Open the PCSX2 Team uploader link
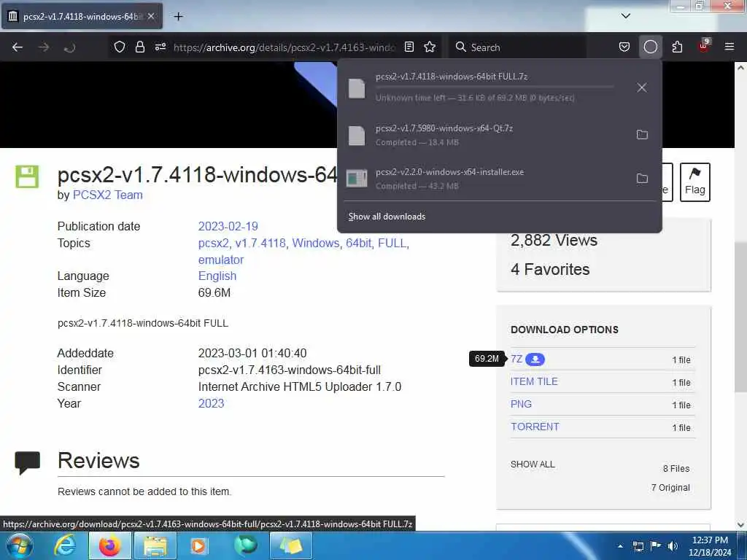747x560 pixels. coord(108,195)
